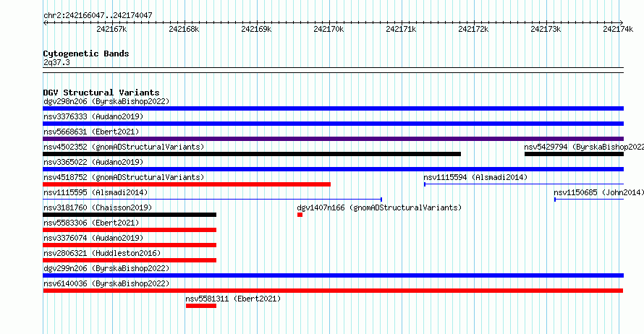Click the 242171k ruler label
This screenshot has width=644, height=334.
(x=401, y=29)
